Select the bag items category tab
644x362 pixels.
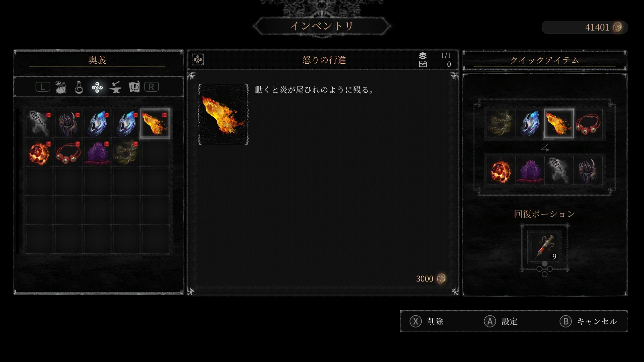tap(61, 87)
